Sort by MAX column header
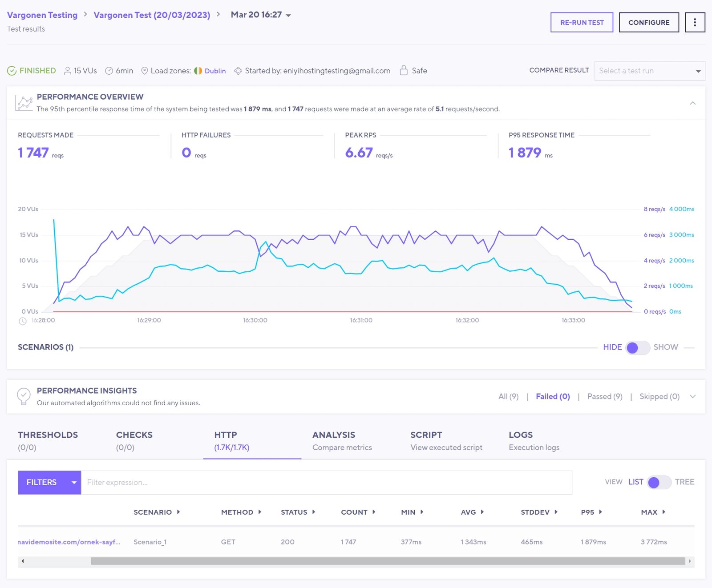 pos(653,512)
